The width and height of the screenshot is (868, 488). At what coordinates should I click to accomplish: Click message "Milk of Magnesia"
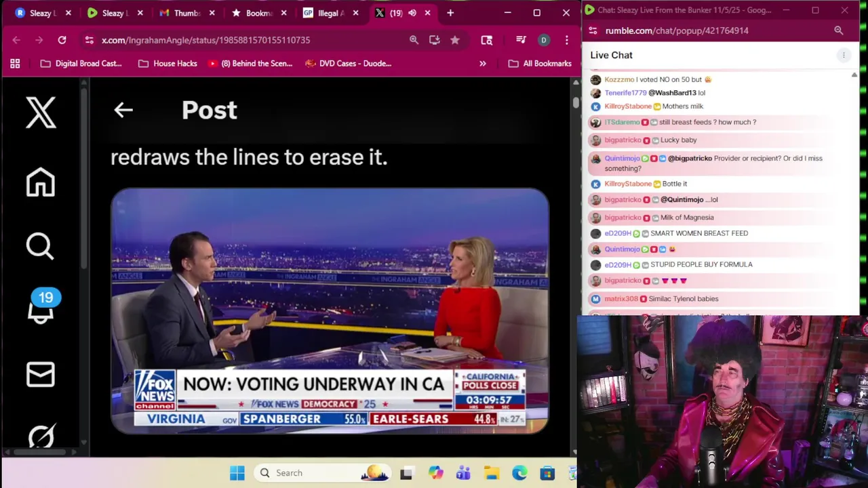(x=687, y=218)
